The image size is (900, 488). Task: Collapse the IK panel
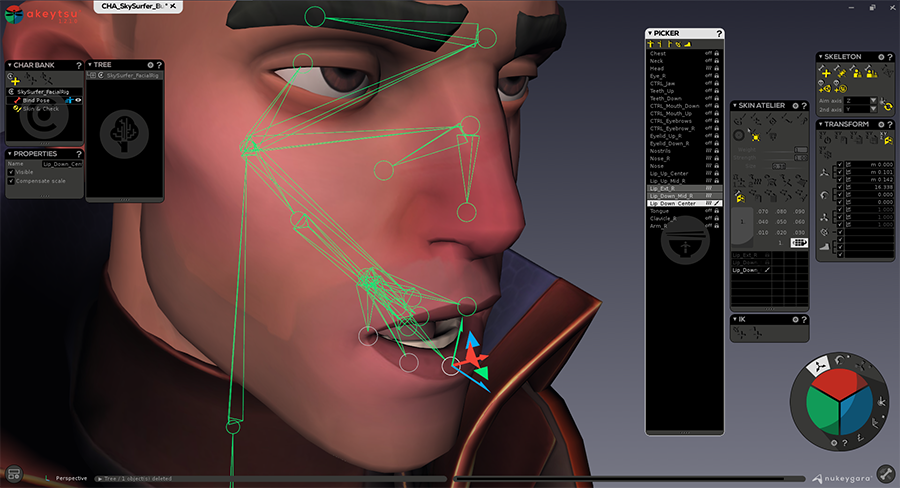[x=735, y=320]
